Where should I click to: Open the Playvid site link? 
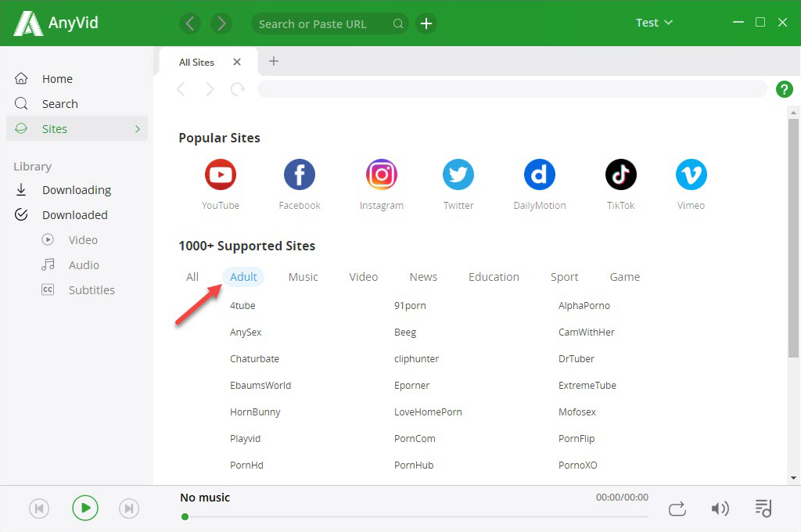(x=245, y=438)
